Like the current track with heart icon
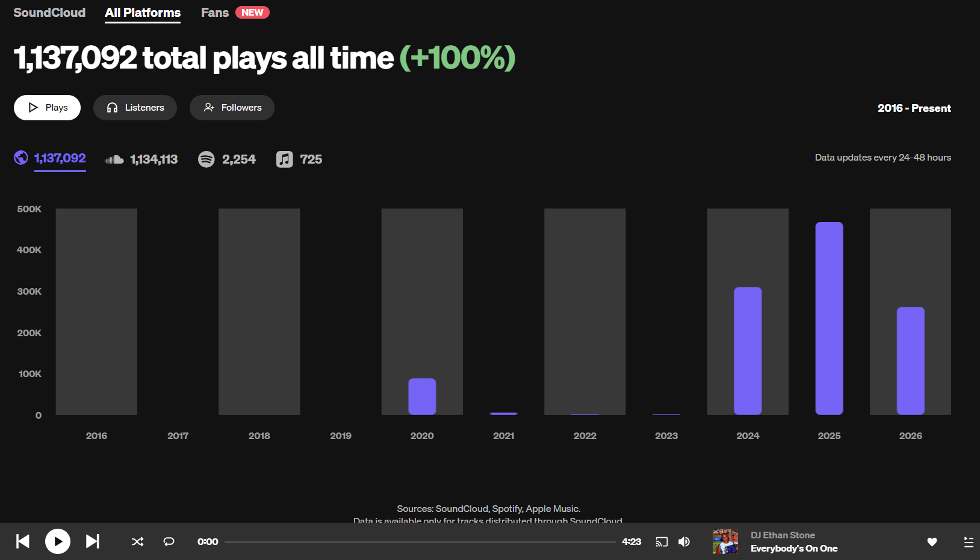 932,542
